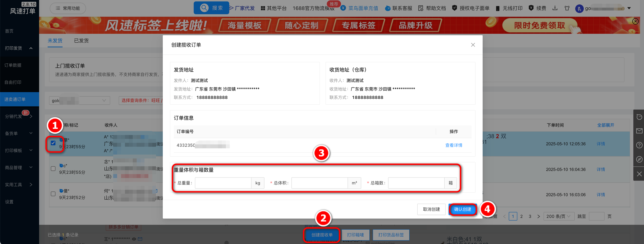Screen dimensions: 644x244
Task: Open 详情 for 12:05:36 order
Action: [x=601, y=144]
